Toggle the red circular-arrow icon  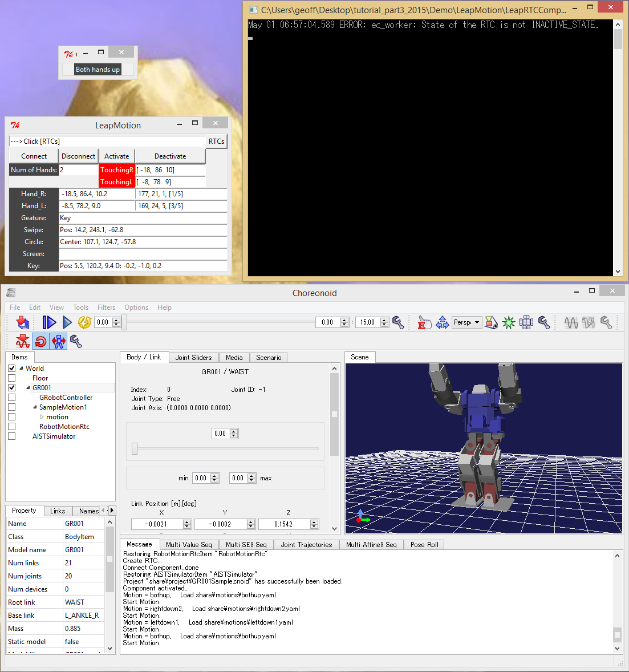click(x=40, y=342)
